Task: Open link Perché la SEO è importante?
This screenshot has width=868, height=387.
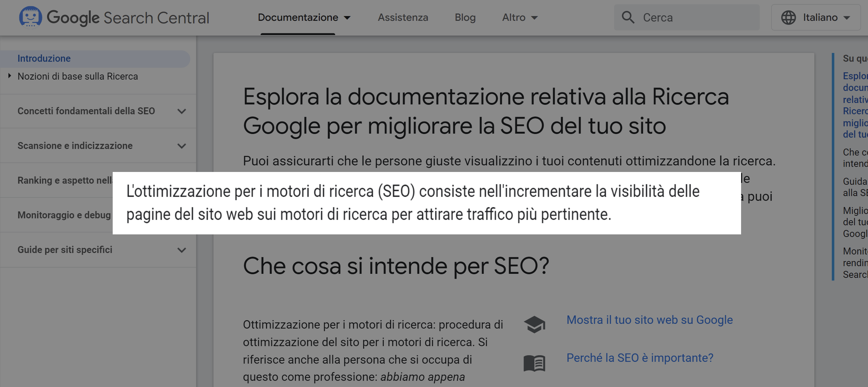Action: click(640, 358)
